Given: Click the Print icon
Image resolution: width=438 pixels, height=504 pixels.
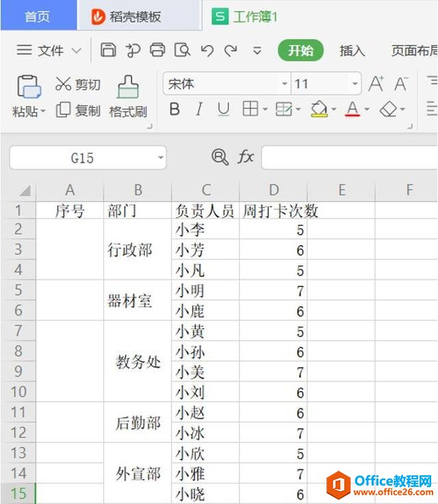Looking at the screenshot, I should 157,50.
